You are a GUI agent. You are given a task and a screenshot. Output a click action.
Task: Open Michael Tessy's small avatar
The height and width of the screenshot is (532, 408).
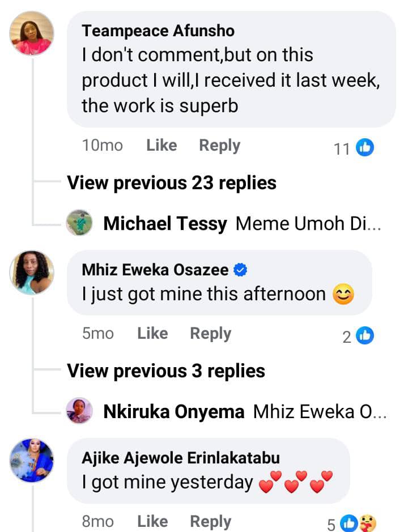point(79,223)
